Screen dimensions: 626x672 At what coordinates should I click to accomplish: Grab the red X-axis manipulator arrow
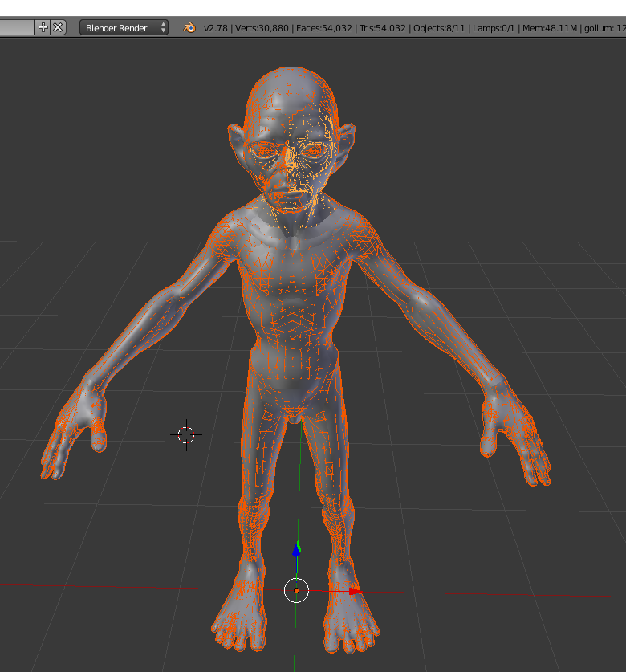(356, 592)
